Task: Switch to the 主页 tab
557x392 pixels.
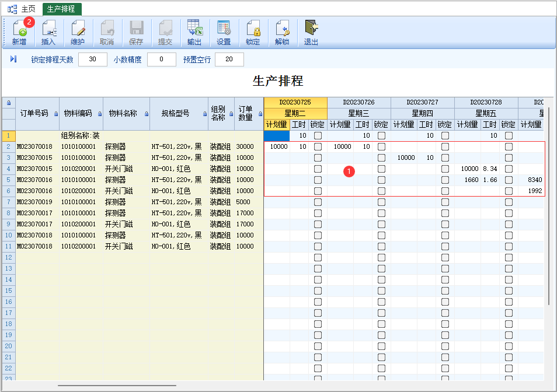Action: pos(23,9)
